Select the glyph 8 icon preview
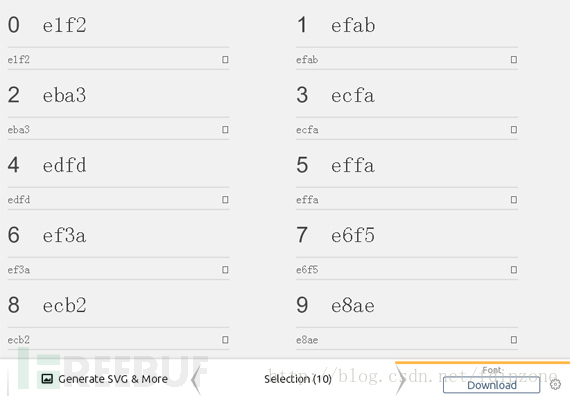Image resolution: width=570 pixels, height=396 pixels. (13, 305)
